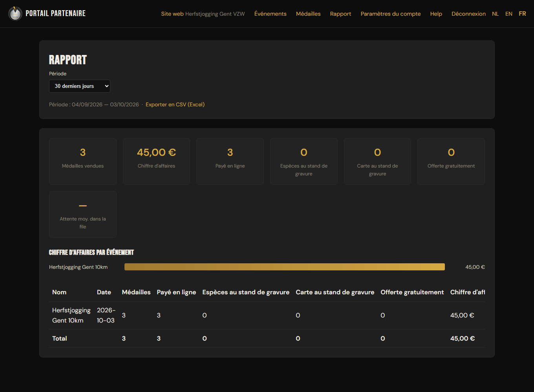534x392 pixels.
Task: Click the Médailles vendues stat card
Action: point(83,161)
